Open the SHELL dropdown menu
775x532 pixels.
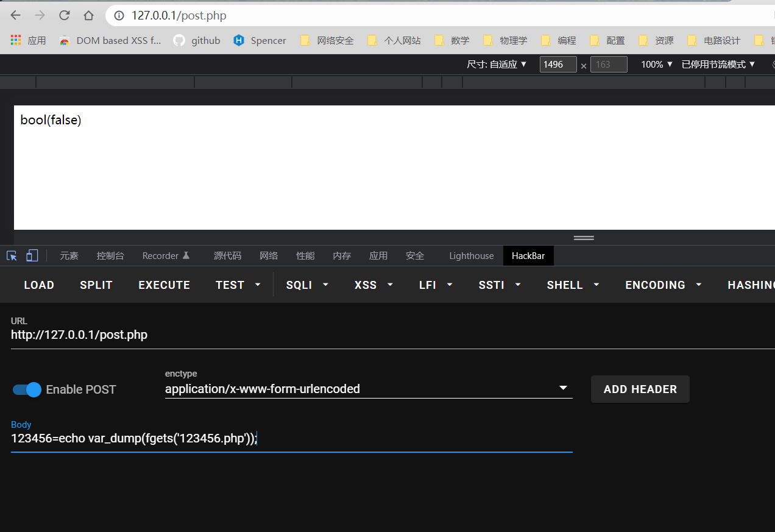click(x=573, y=285)
